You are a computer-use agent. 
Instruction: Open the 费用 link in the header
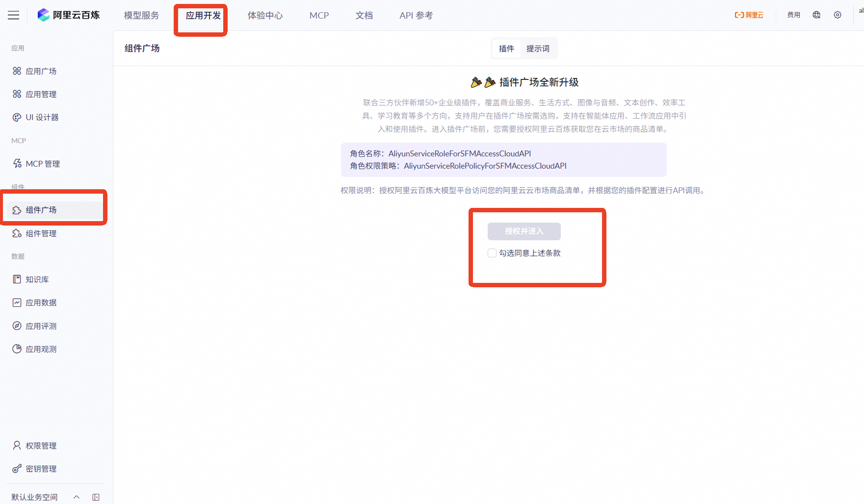click(x=794, y=15)
